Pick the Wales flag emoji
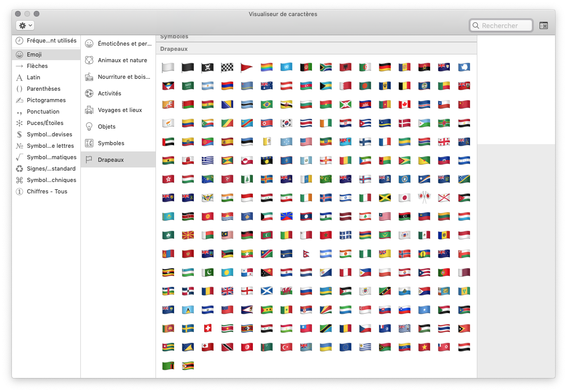Viewport: 567px width, 392px height. pos(286,291)
